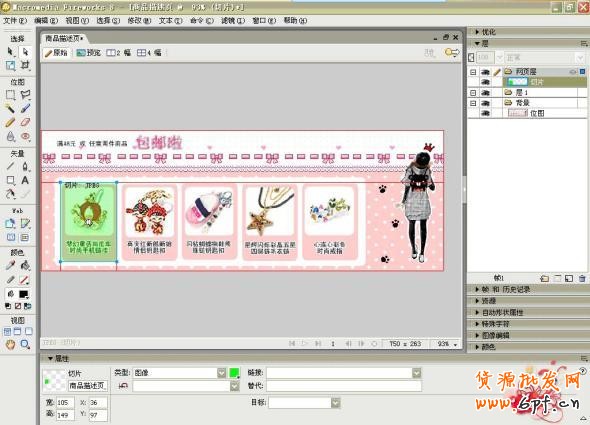The width and height of the screenshot is (590, 425).
Task: Select the Freeform tool
Action: [10, 194]
